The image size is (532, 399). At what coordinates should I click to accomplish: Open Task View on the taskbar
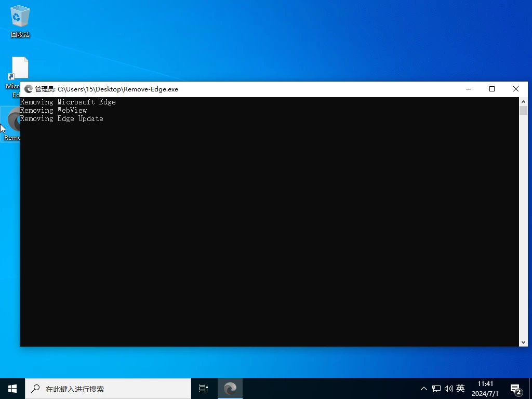point(204,389)
